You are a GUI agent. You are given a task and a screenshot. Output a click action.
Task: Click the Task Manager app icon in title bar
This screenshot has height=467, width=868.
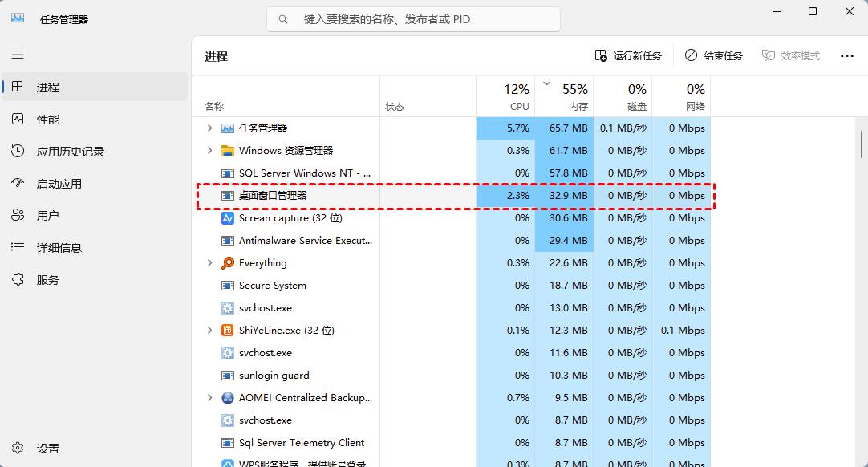coord(18,18)
